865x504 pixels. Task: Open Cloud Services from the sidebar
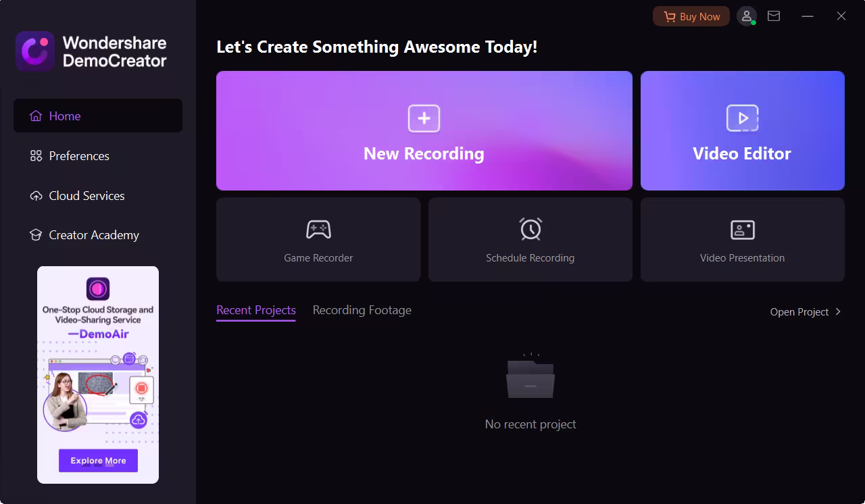pos(98,196)
